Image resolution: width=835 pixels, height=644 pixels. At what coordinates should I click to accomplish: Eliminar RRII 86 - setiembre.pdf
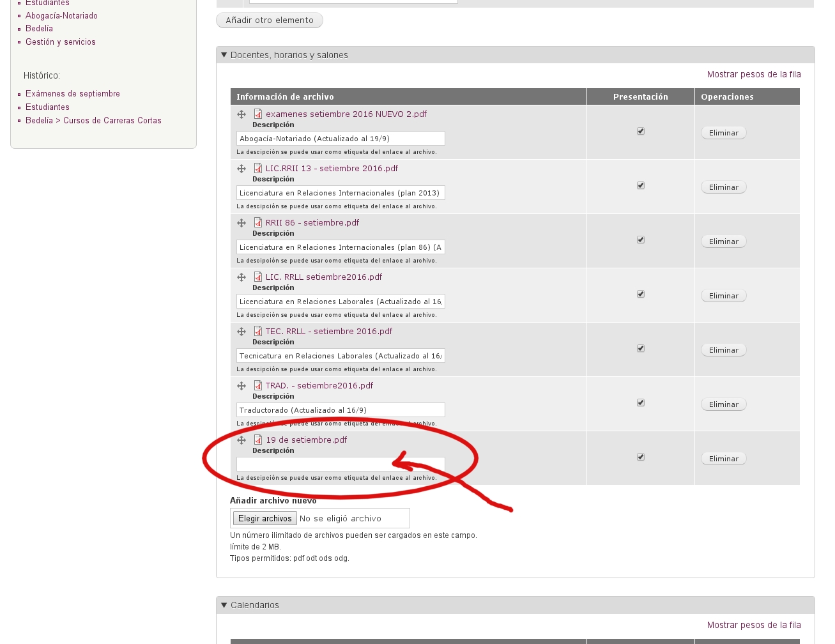click(724, 241)
